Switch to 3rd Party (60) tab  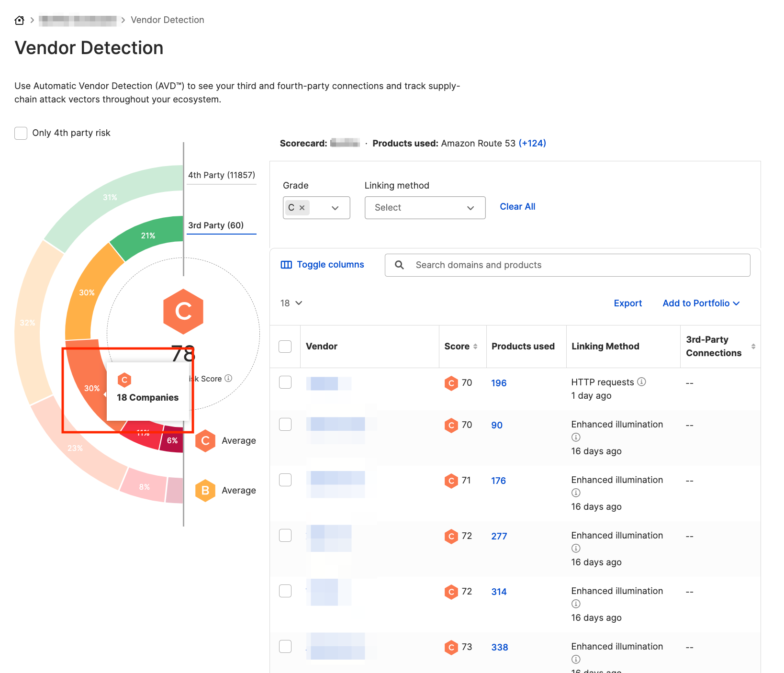pos(221,225)
